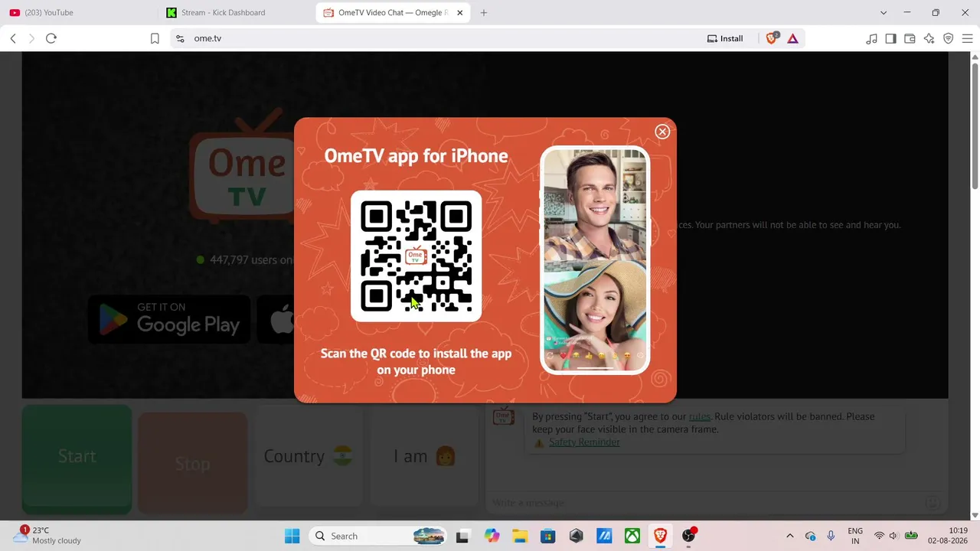Open the Country selector
Screen dimensions: 980x551
pyautogui.click(x=308, y=456)
